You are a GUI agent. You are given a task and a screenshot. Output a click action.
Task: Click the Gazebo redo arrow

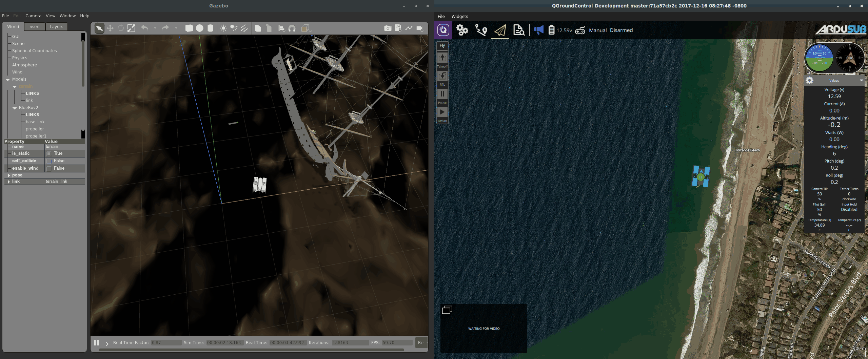165,28
